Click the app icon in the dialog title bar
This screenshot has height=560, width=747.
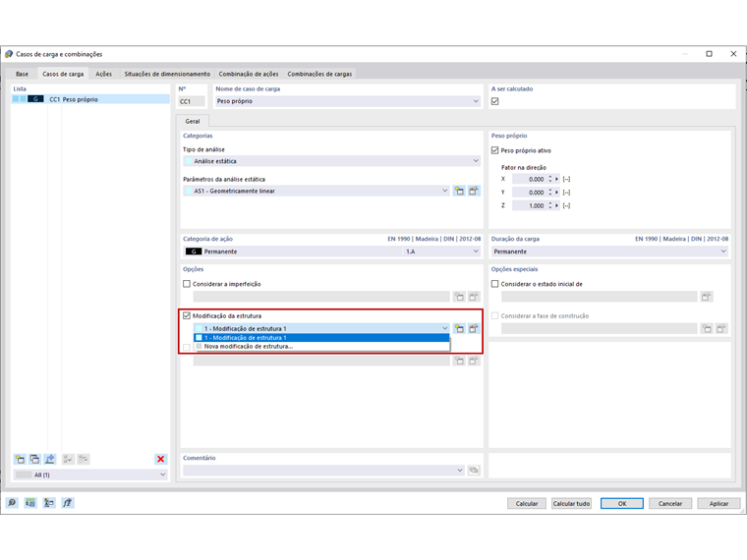[x=9, y=54]
